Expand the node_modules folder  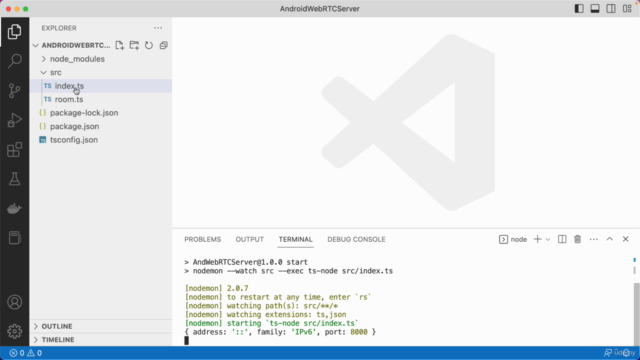[101, 59]
